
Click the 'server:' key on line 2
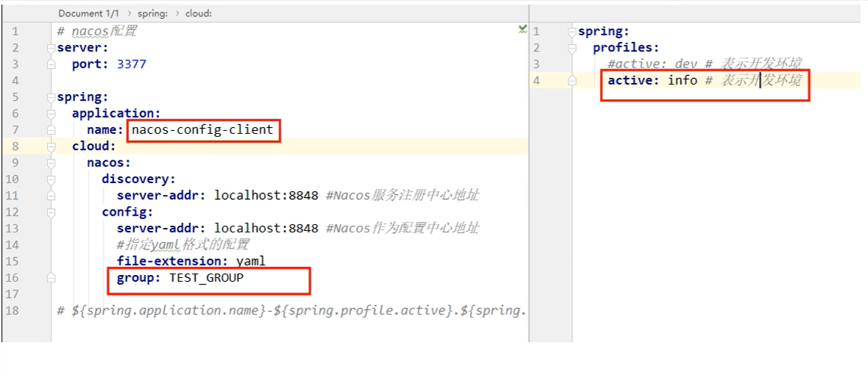point(83,48)
